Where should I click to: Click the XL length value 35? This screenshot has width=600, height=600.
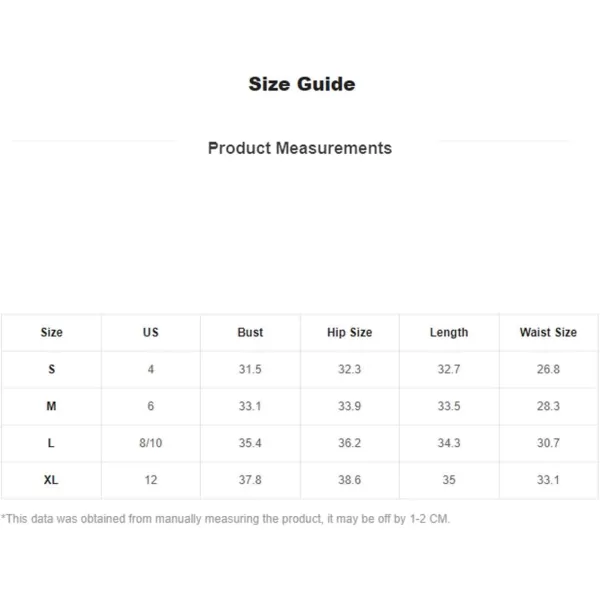coord(449,479)
